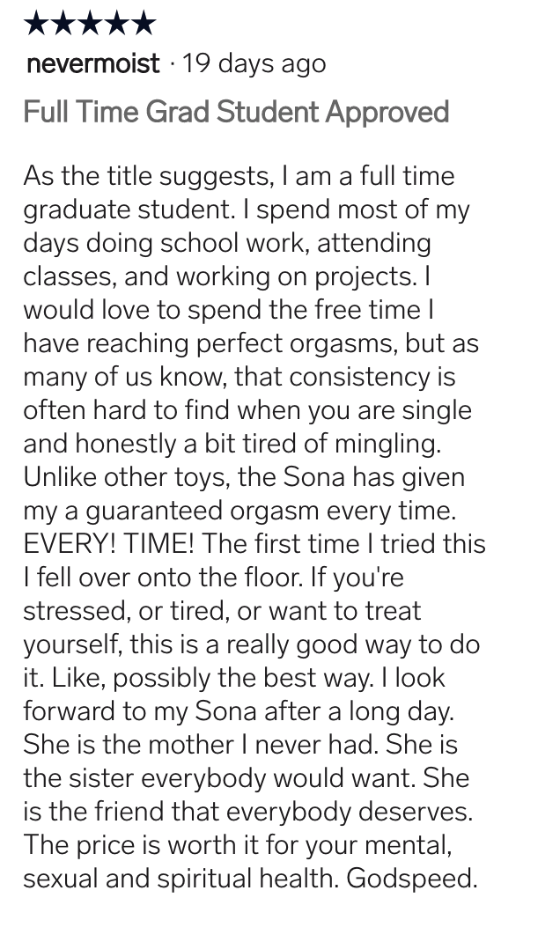Click the line 'classes, and working on projects'
This screenshot has width=560, height=942.
(x=218, y=277)
